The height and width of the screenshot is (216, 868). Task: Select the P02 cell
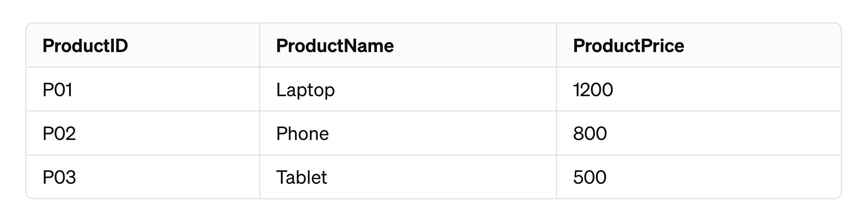coord(143,133)
